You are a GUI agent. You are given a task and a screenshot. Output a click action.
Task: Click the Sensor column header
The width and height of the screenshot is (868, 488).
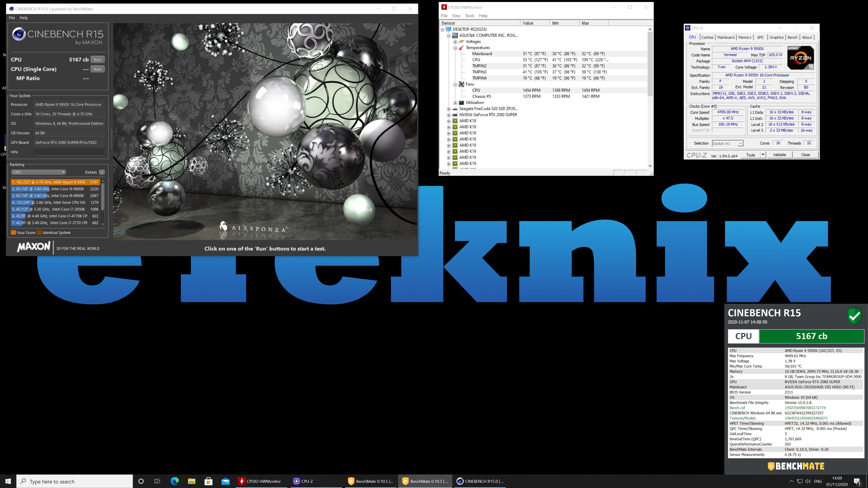tap(480, 23)
